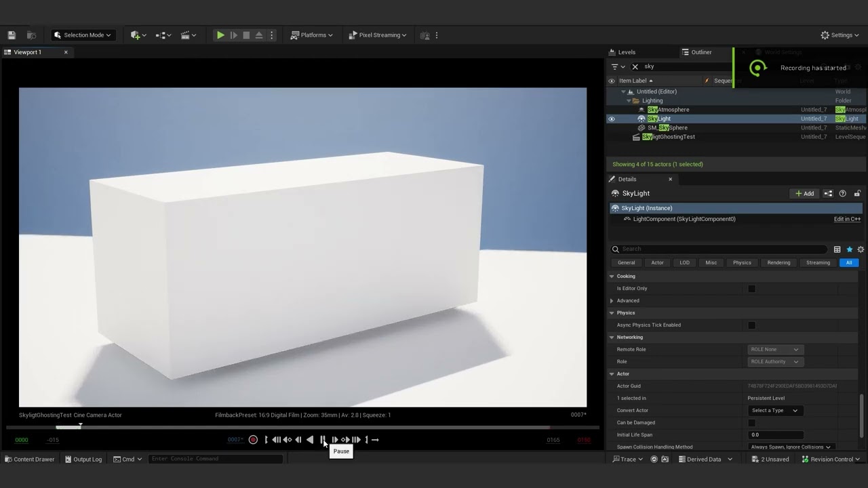Screen dimensions: 868x488
Task: Open Blueprint/add script icon in Details
Action: click(828, 194)
